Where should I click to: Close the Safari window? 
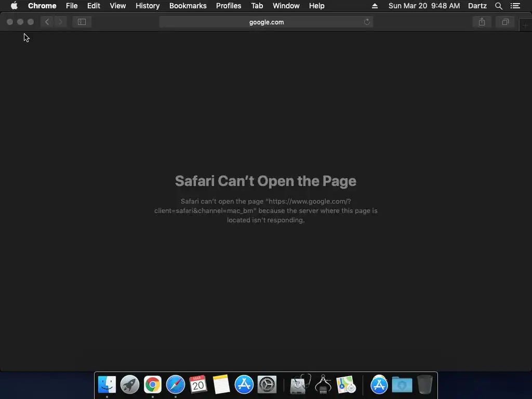(x=10, y=22)
